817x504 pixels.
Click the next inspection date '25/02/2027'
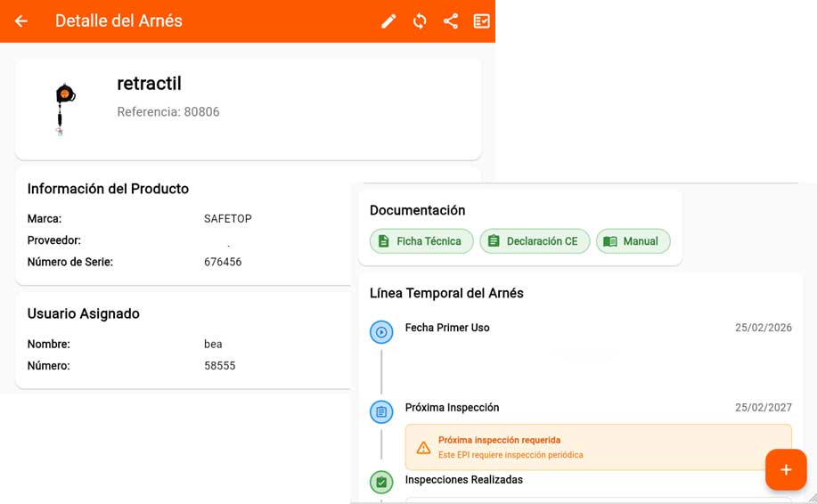click(764, 408)
